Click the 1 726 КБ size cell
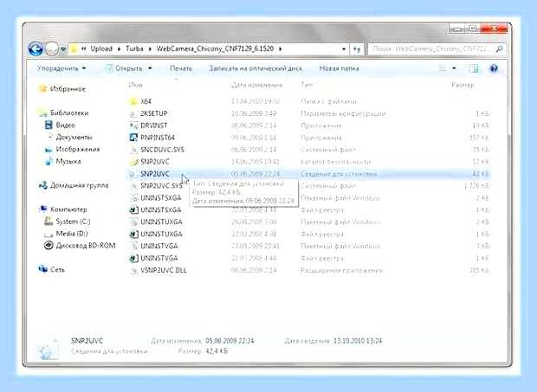 pos(476,186)
